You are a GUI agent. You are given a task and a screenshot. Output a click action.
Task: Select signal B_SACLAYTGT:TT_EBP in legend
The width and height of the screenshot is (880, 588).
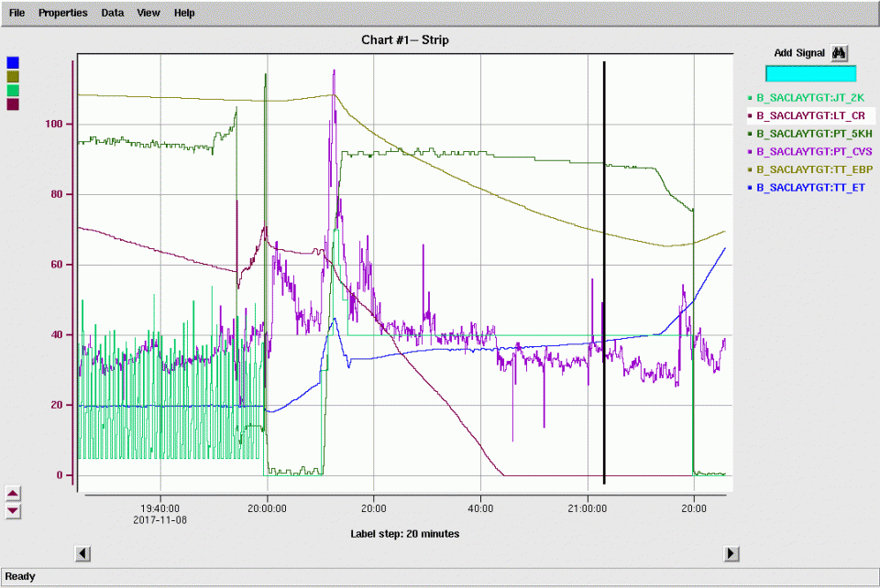(x=810, y=169)
